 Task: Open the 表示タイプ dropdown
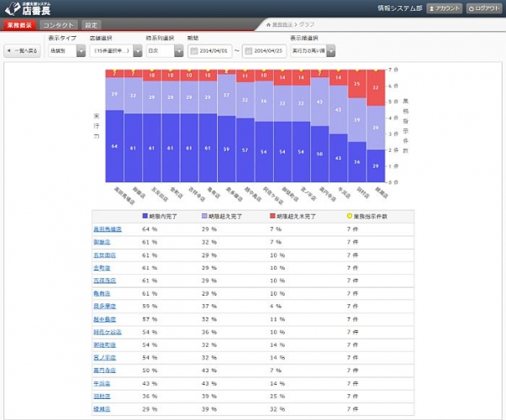[x=66, y=51]
